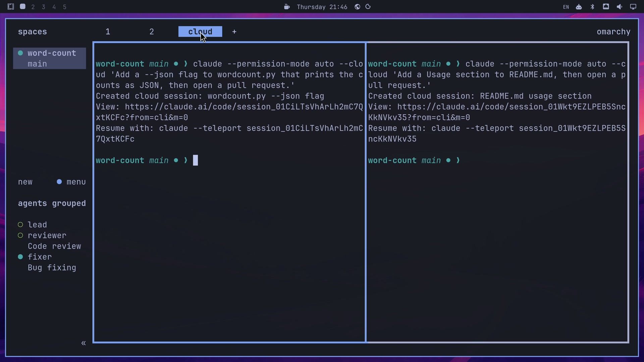Image resolution: width=644 pixels, height=362 pixels.
Task: Select the cloud tab
Action: coord(200,32)
